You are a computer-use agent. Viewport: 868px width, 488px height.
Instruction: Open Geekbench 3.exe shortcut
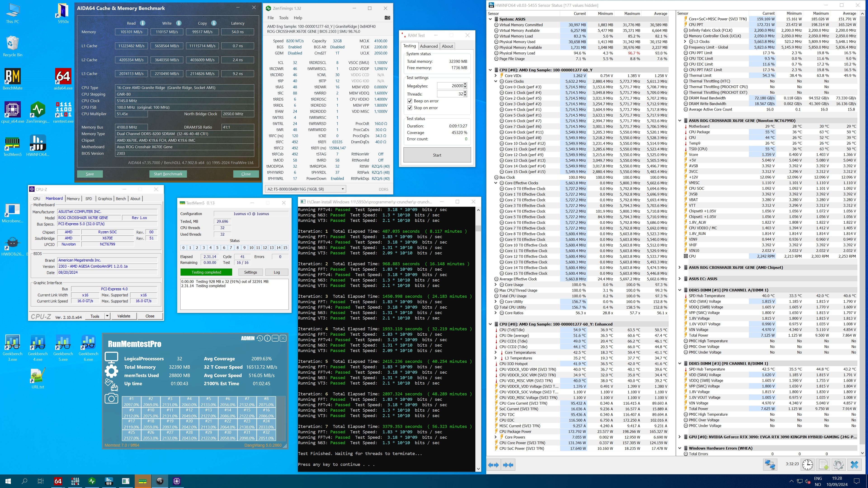pyautogui.click(x=12, y=348)
